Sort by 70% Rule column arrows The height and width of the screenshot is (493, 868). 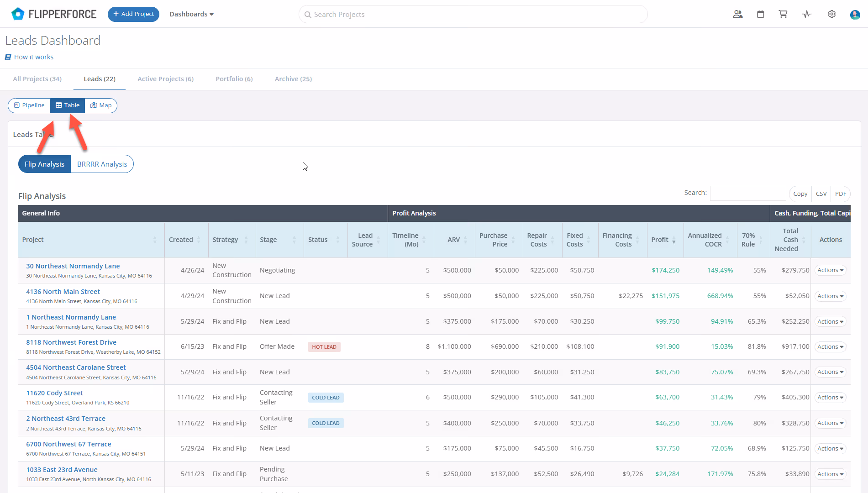(x=761, y=240)
